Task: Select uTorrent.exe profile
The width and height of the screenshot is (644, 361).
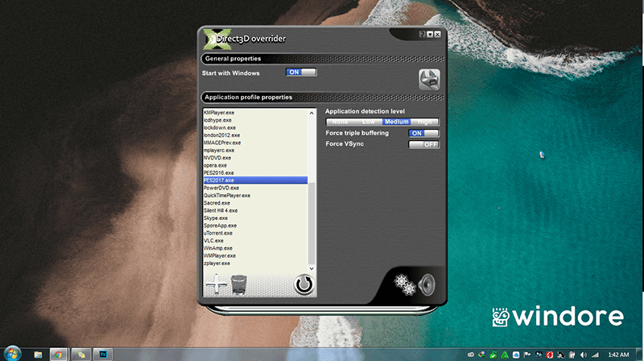Action: (255, 233)
